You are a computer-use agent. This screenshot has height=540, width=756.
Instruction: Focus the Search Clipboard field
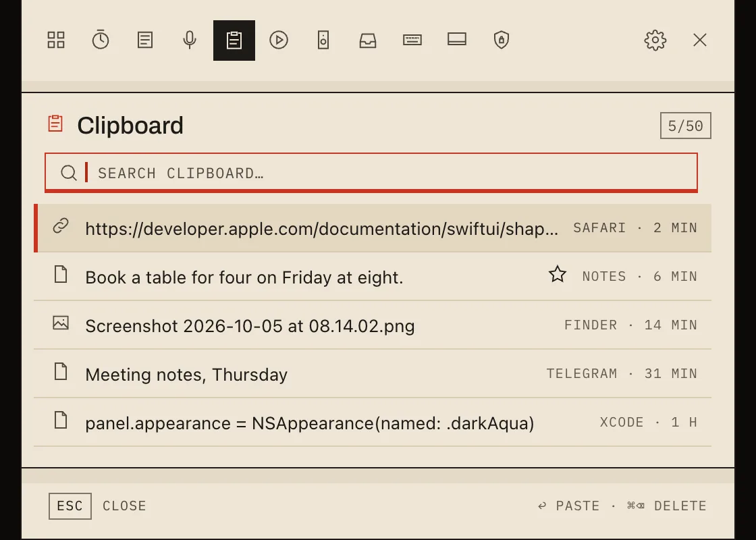pyautogui.click(x=371, y=173)
